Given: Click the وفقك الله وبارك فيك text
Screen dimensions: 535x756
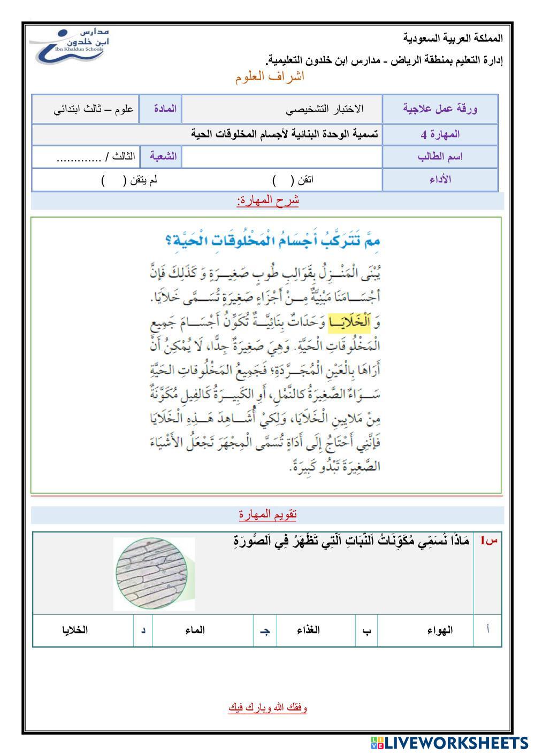Looking at the screenshot, I should coord(267,708).
